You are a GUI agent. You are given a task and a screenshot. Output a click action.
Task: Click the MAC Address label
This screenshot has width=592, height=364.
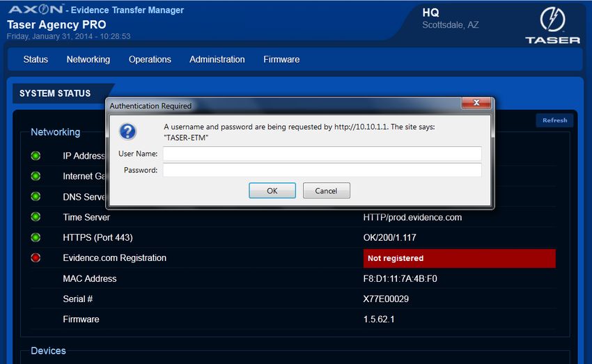click(x=90, y=279)
